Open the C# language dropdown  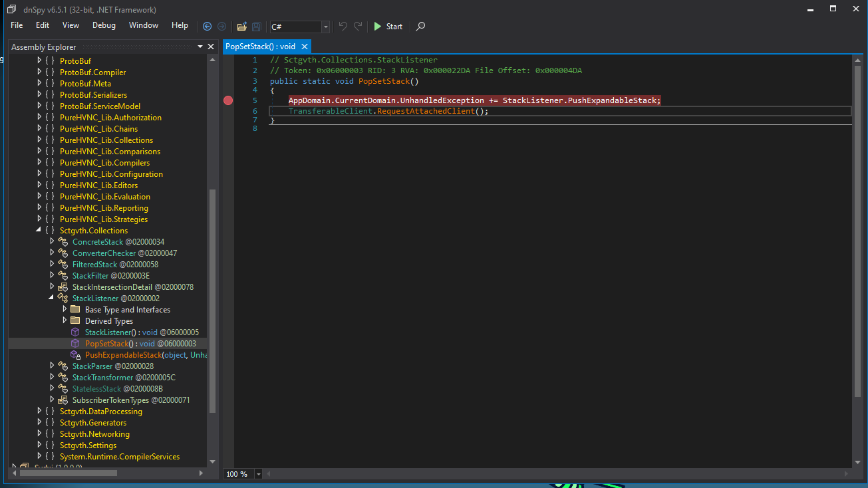325,27
